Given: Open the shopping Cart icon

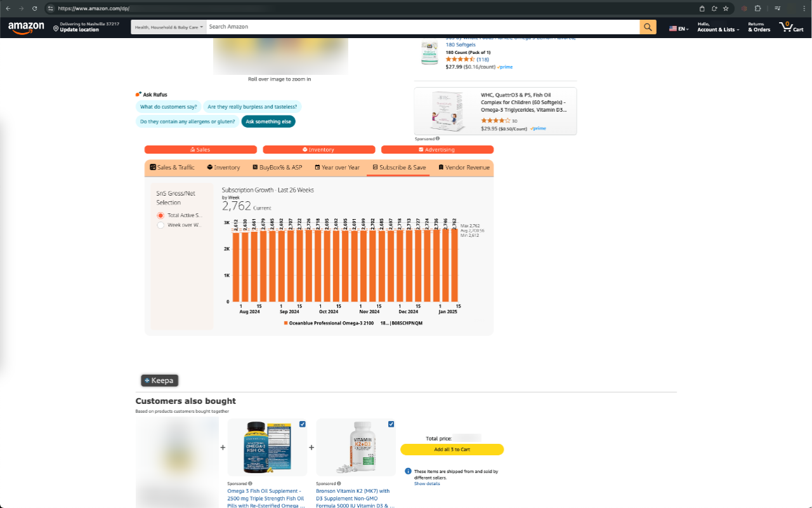Looking at the screenshot, I should pos(791,27).
